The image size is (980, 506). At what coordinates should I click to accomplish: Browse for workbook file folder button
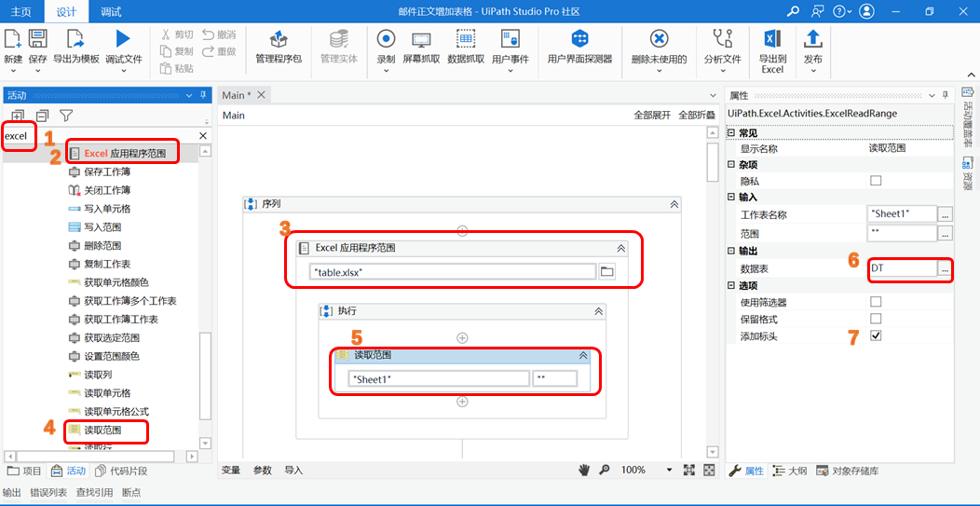coord(606,271)
